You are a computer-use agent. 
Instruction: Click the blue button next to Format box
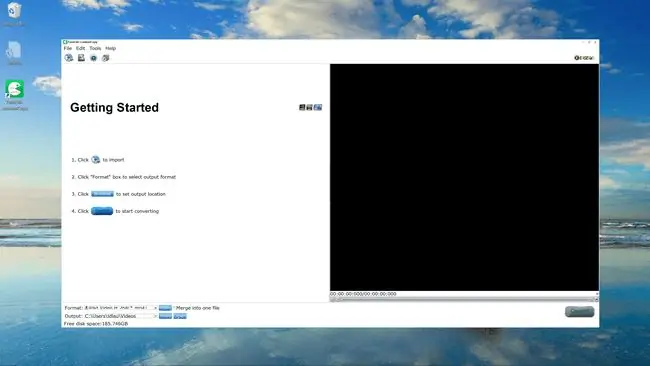point(165,308)
